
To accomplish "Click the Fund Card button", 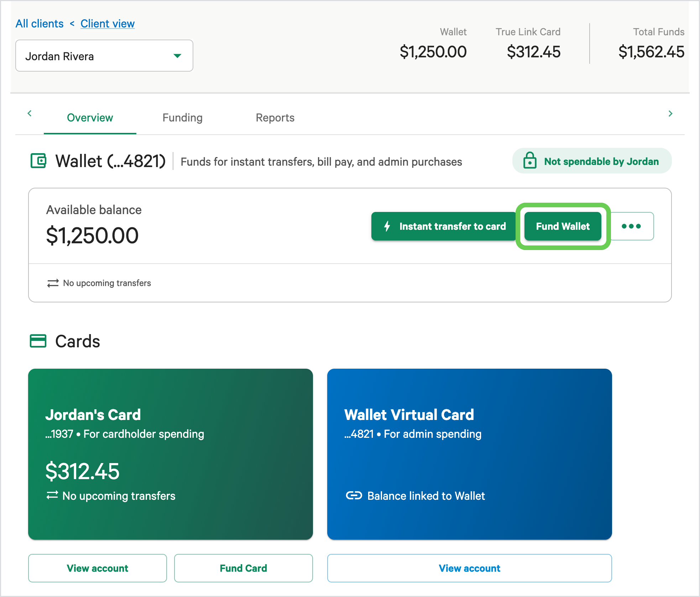I will click(244, 568).
